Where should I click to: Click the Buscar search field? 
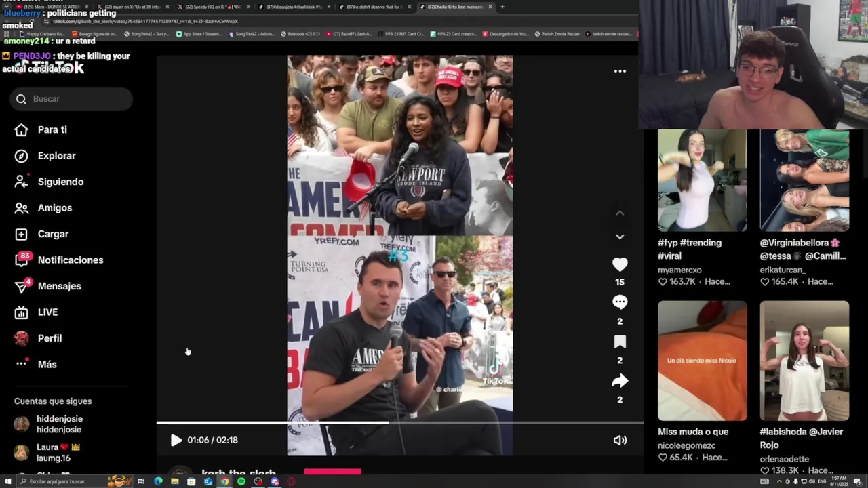71,99
